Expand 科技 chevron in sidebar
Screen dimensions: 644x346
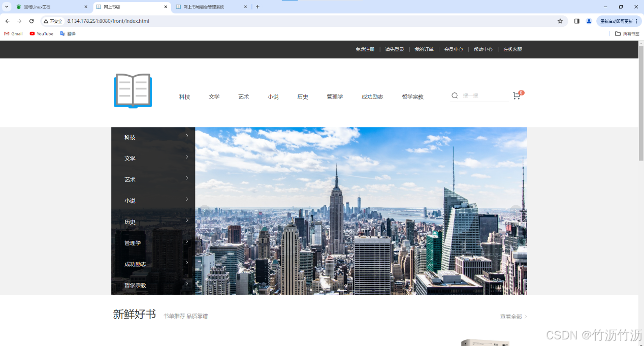[187, 136]
